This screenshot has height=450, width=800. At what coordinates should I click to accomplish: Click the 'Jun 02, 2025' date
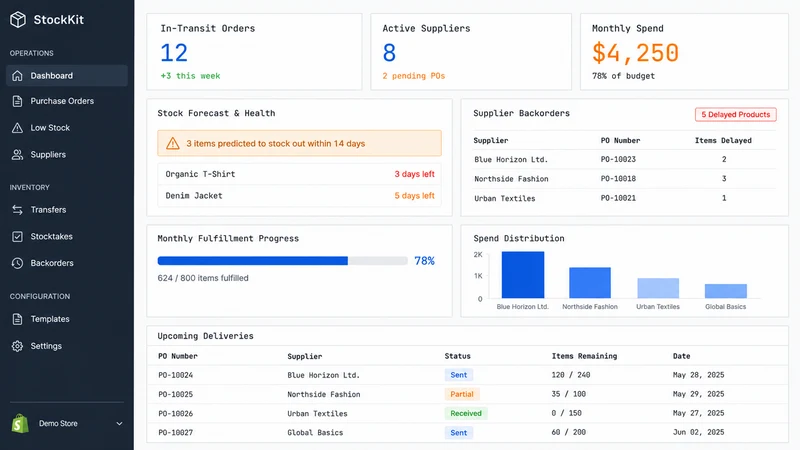(698, 432)
